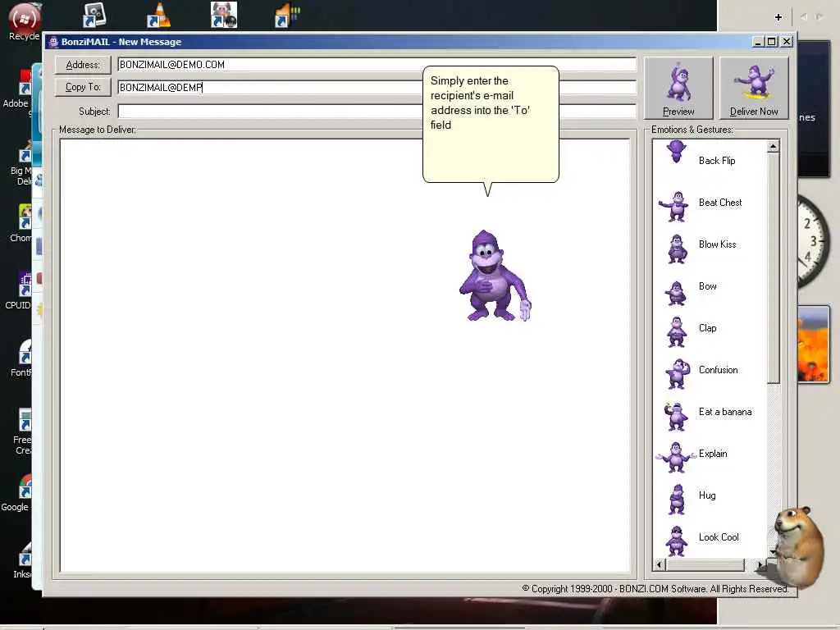Click inside the Message to Deliver area
840x630 pixels.
click(x=345, y=356)
